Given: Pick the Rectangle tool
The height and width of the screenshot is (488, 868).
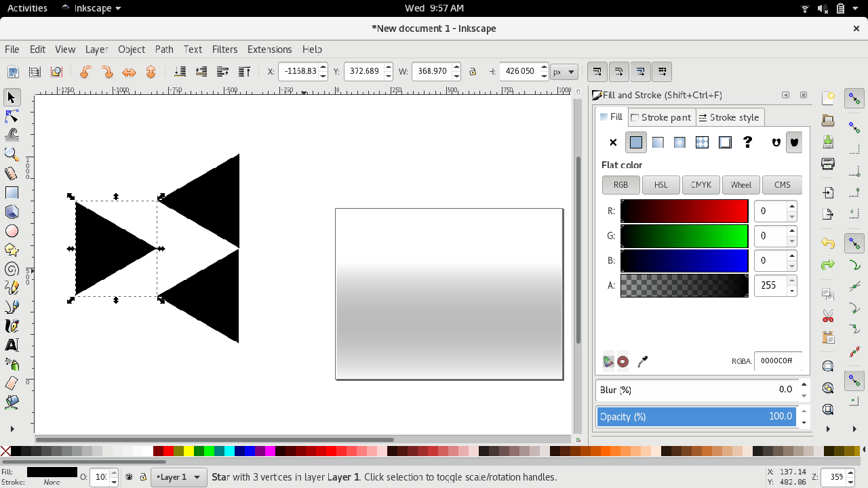Looking at the screenshot, I should pyautogui.click(x=12, y=193).
